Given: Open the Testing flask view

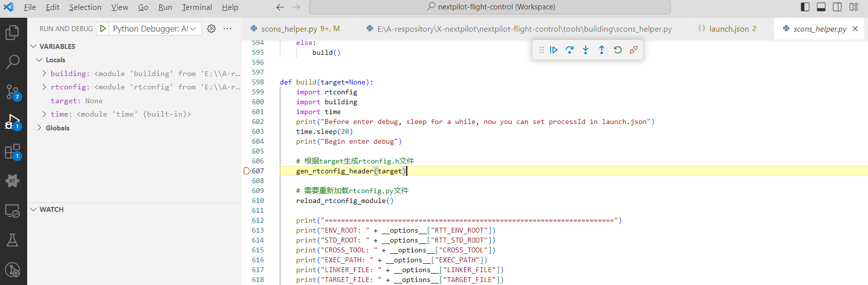Looking at the screenshot, I should click(12, 240).
